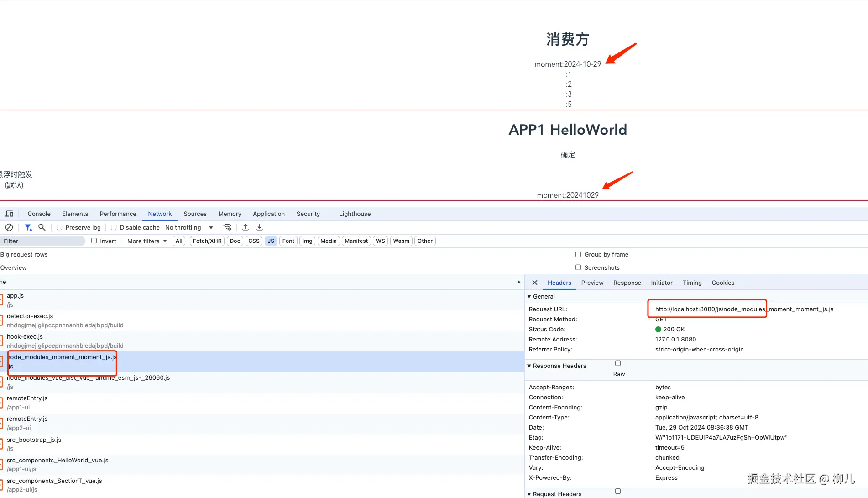
Task: Select remoteEntry.js under /app2-ui
Action: (x=262, y=423)
